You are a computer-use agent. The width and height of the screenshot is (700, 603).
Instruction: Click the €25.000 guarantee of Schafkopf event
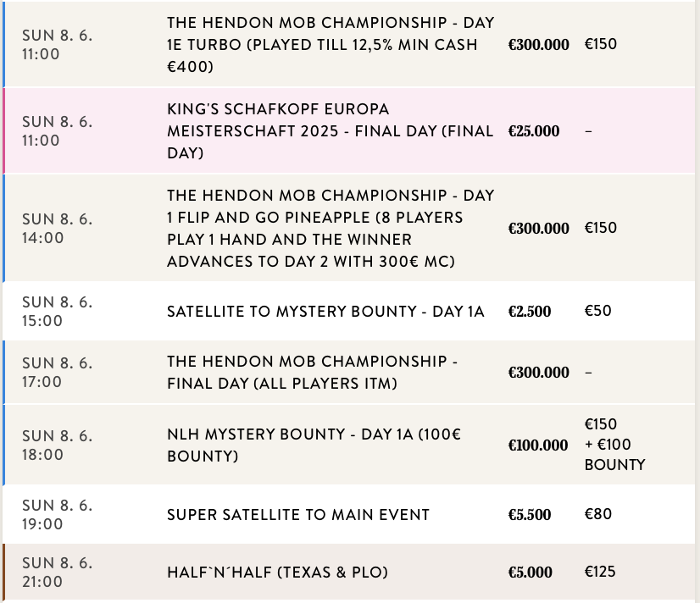(x=534, y=131)
